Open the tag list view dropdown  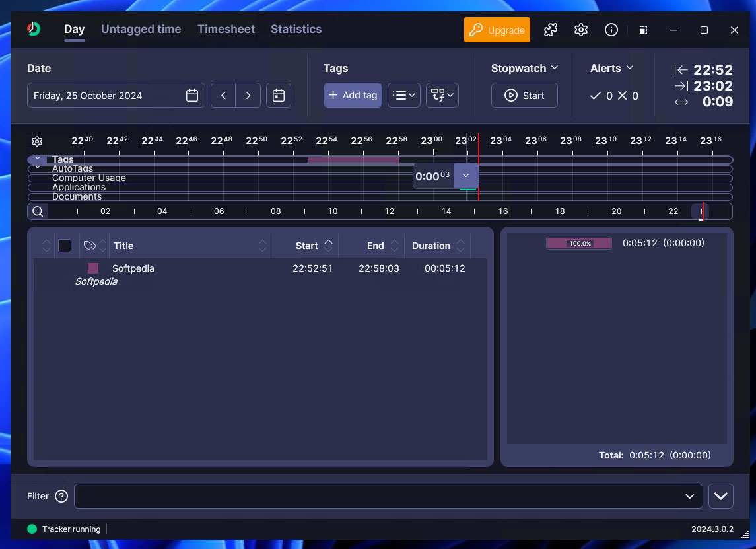pos(404,95)
